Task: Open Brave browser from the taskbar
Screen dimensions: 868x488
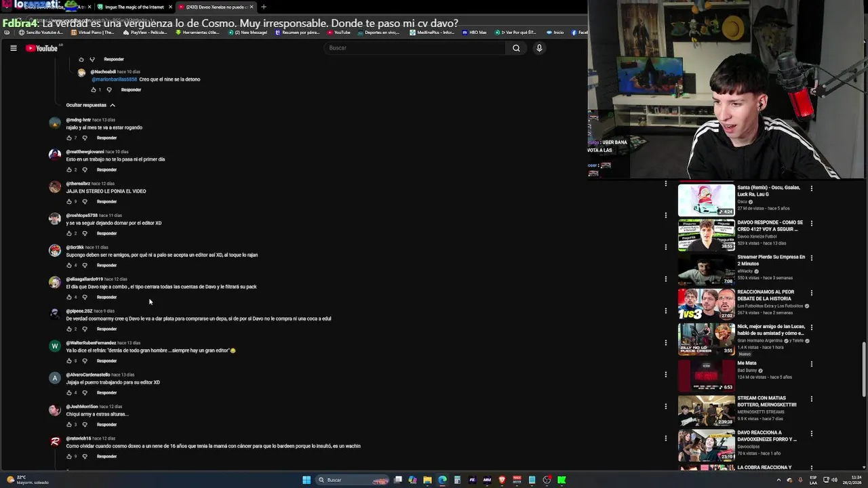Action: click(x=502, y=480)
